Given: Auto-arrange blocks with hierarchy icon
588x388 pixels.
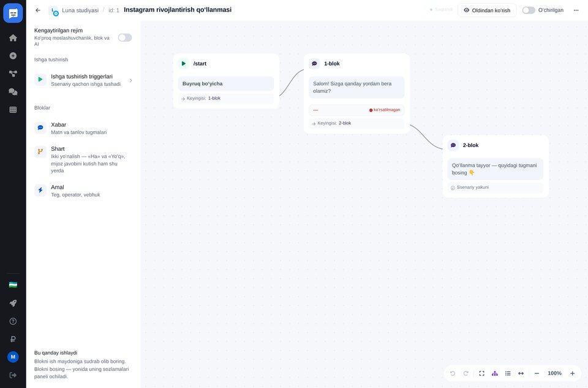Looking at the screenshot, I should tap(495, 373).
